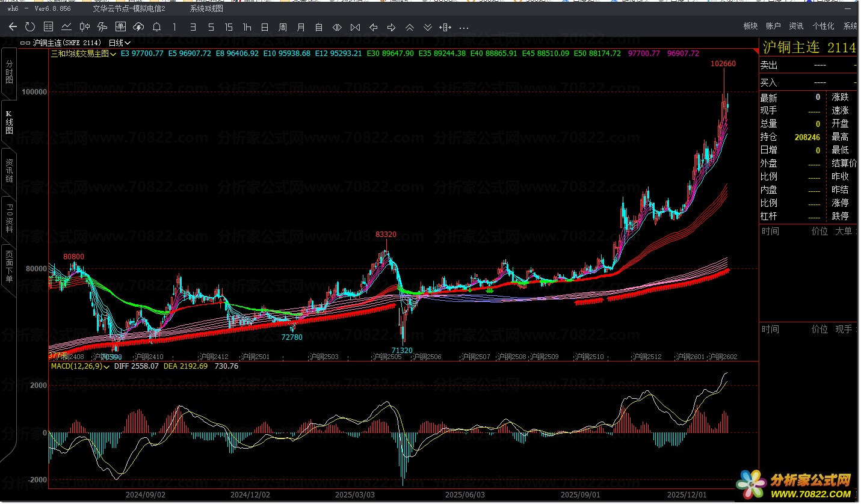Switch to 1-minute period
This screenshot has width=861, height=504.
[x=174, y=27]
